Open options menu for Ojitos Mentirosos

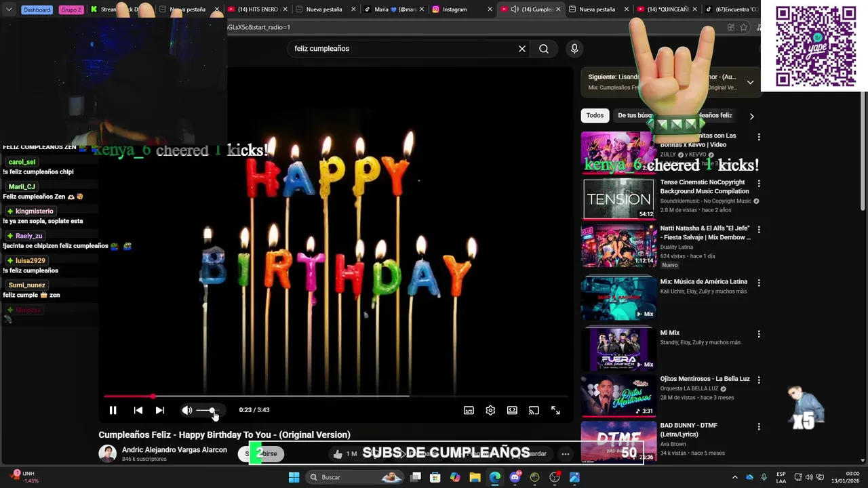[x=759, y=380]
